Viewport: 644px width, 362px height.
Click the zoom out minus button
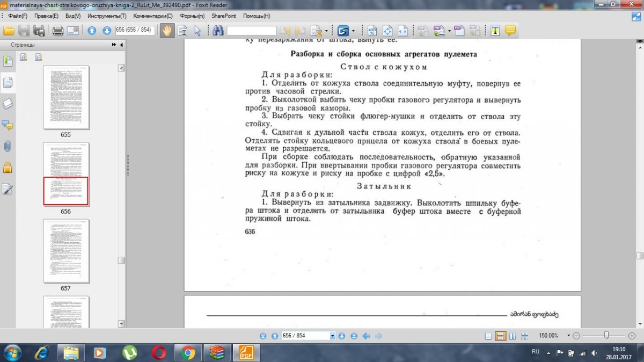576,336
